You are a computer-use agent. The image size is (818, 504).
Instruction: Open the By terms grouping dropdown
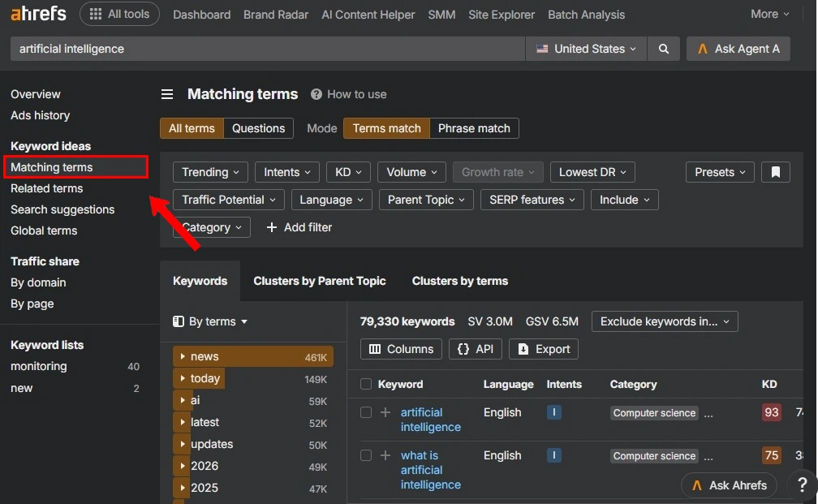click(210, 321)
